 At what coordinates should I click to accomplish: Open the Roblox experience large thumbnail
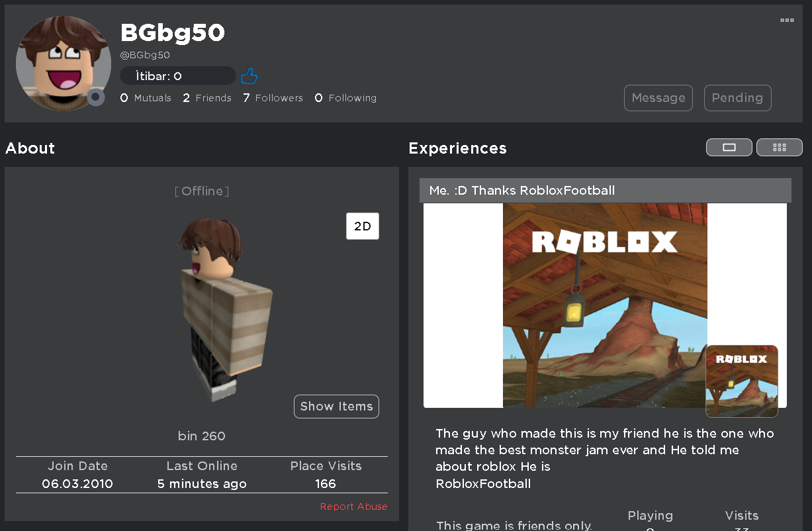(x=605, y=305)
